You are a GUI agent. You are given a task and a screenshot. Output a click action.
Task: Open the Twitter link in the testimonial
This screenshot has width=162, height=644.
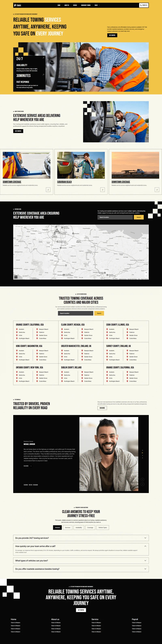(x=31, y=485)
